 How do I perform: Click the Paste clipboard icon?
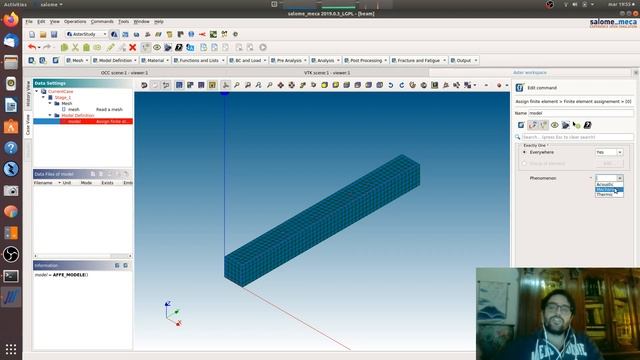(x=86, y=47)
